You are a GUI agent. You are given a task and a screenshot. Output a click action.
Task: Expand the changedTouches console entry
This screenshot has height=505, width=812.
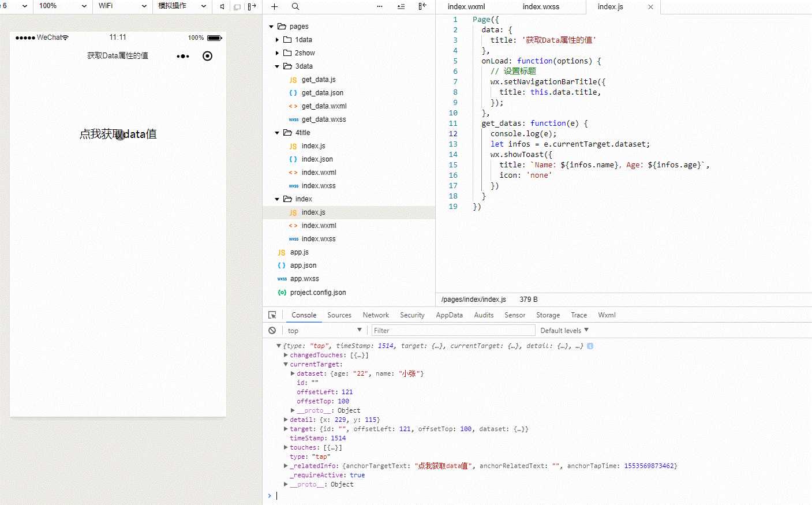click(x=286, y=356)
